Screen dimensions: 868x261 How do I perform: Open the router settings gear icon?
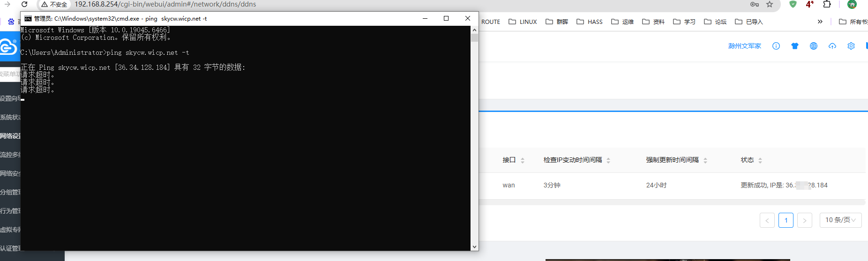[x=851, y=46]
